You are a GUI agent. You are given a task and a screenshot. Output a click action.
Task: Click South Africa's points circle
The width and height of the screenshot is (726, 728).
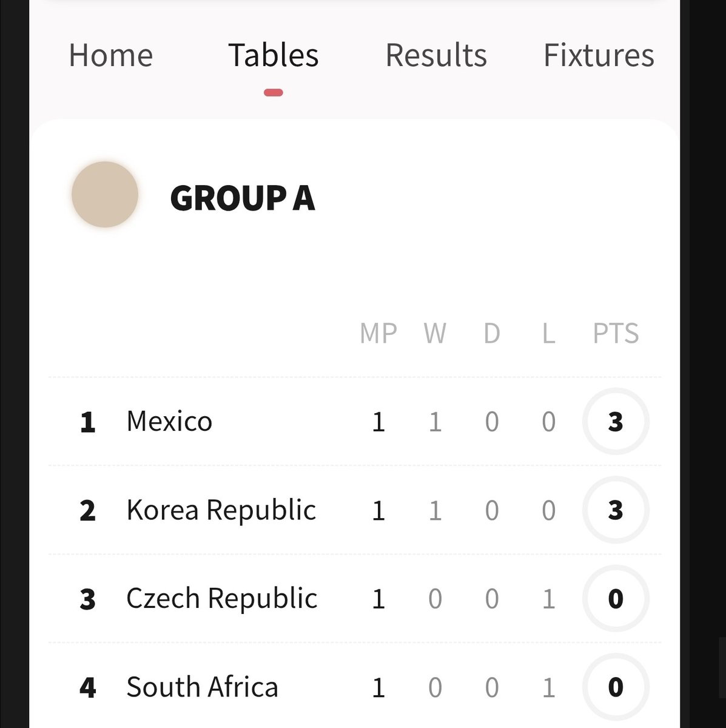pos(616,687)
